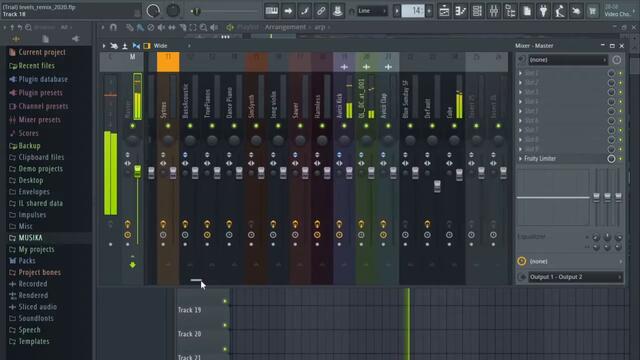
Task: Open the Playlist view icon
Action: tap(444, 11)
